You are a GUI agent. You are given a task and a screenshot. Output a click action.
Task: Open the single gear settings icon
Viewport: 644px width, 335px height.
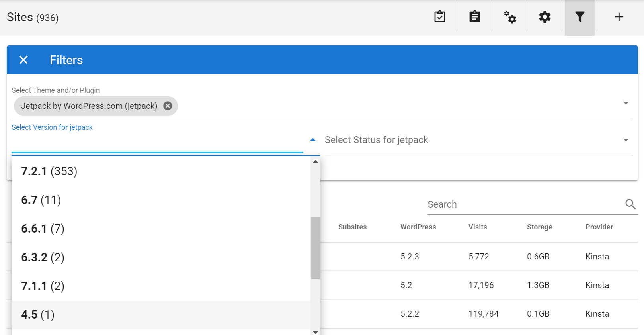(x=545, y=17)
